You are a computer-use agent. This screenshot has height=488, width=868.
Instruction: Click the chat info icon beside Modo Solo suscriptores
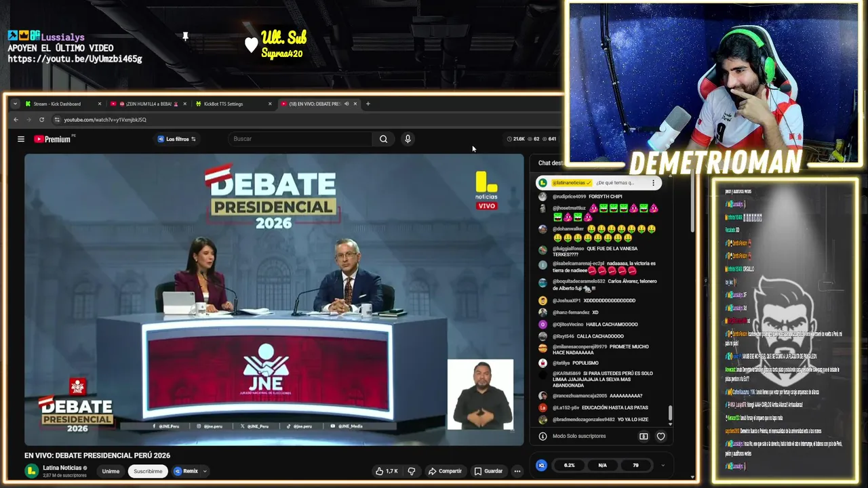pyautogui.click(x=542, y=436)
